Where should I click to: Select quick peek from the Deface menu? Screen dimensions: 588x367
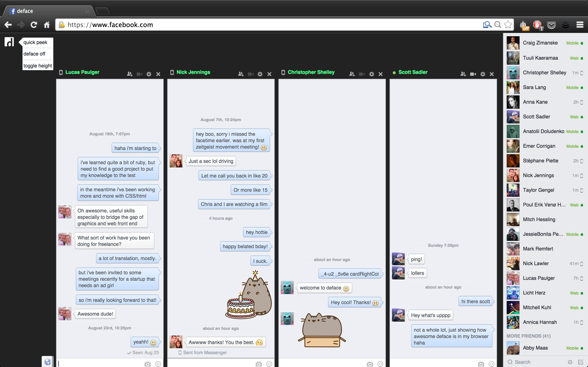pyautogui.click(x=36, y=42)
